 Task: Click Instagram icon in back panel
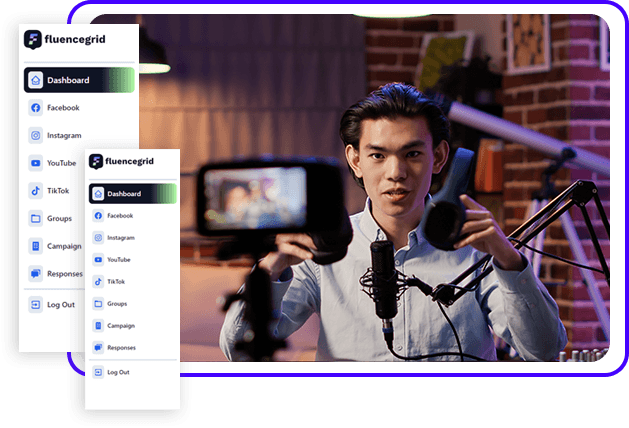pos(36,136)
